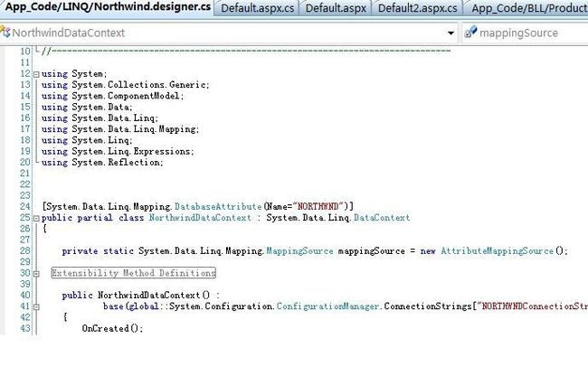Open the mappingSource member dropdown
Viewport: 588px width, 386px height.
[x=525, y=33]
